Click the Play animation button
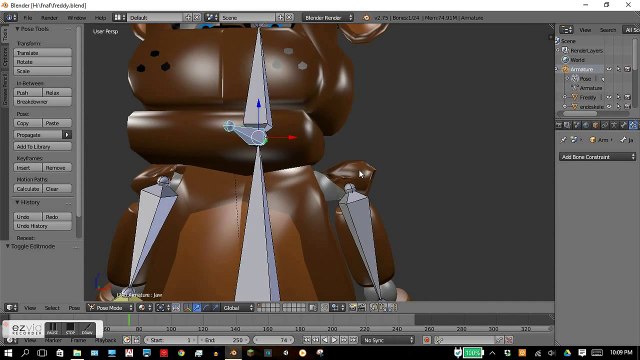The height and width of the screenshot is (360, 640). (334, 340)
